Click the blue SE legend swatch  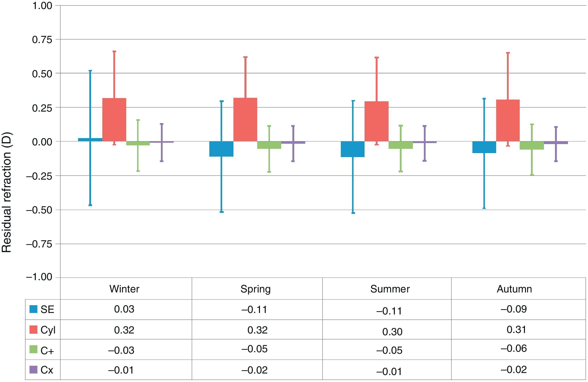[x=33, y=309]
